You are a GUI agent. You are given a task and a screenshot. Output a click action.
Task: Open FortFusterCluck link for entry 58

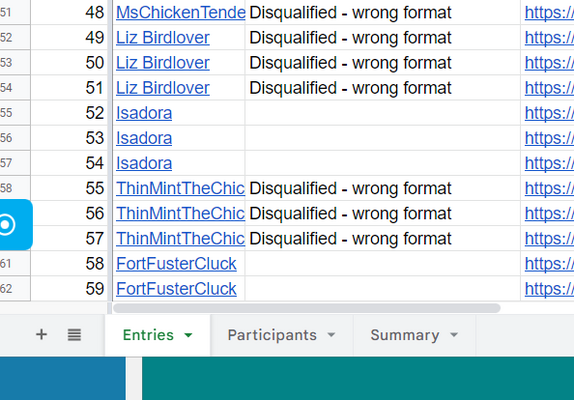(176, 264)
